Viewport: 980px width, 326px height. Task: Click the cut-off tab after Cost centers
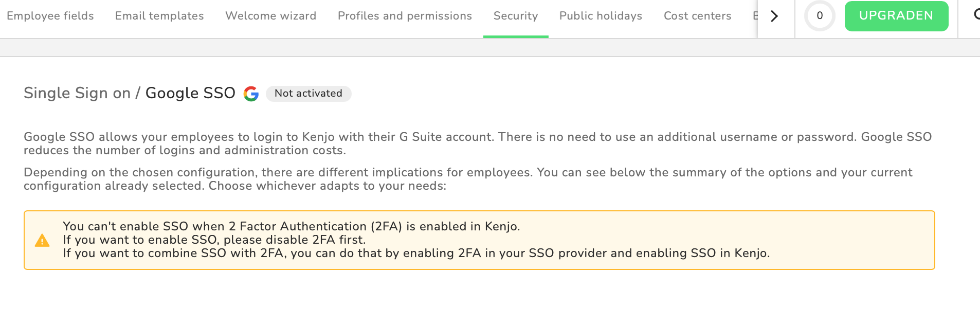pyautogui.click(x=755, y=16)
